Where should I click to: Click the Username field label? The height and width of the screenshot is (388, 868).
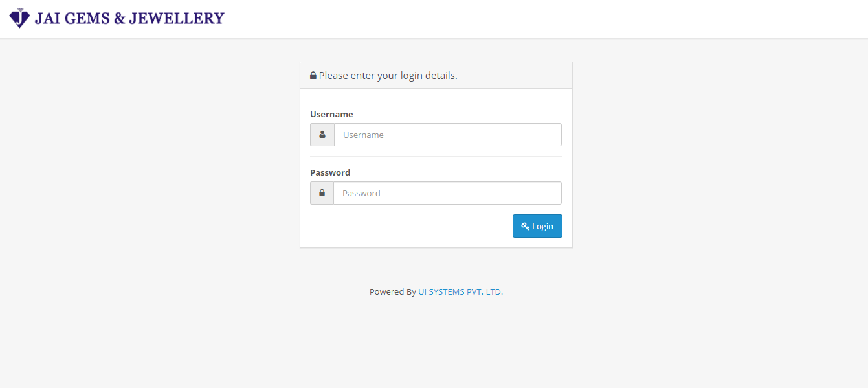pos(331,114)
